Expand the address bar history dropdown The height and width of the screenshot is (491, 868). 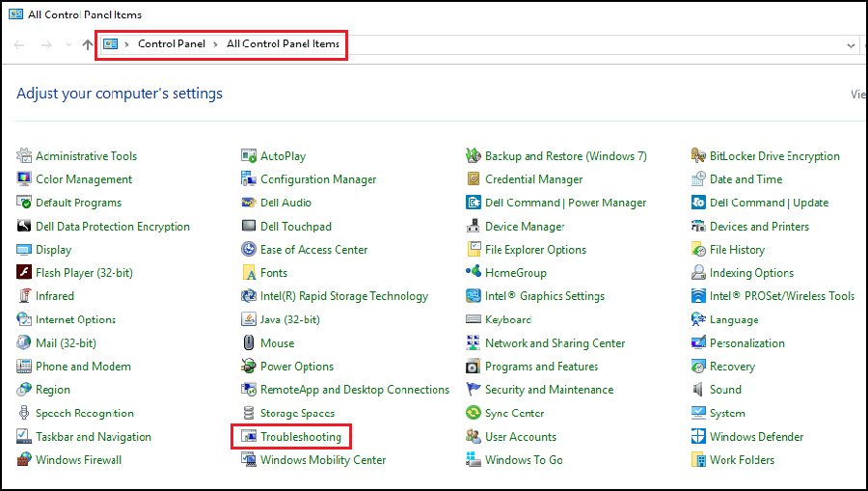point(851,45)
